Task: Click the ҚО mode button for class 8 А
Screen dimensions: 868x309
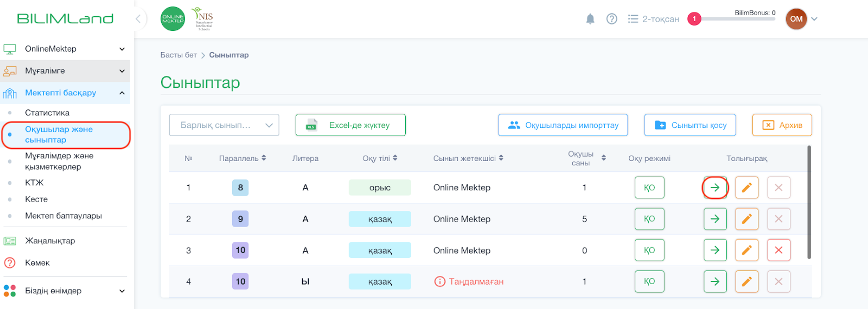Action: [649, 188]
